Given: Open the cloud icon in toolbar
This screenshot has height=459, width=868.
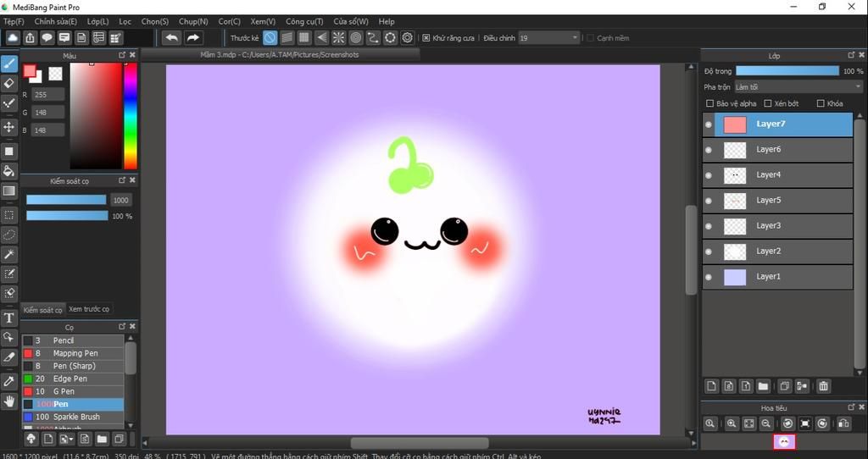Looking at the screenshot, I should 13,37.
